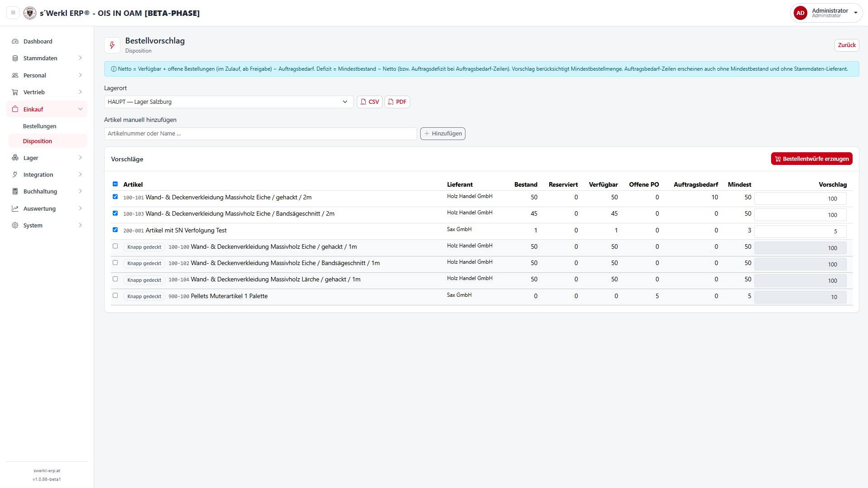Uncheck article 100-101 Eiche gehackt 2m
The width and height of the screenshot is (868, 488).
click(115, 197)
